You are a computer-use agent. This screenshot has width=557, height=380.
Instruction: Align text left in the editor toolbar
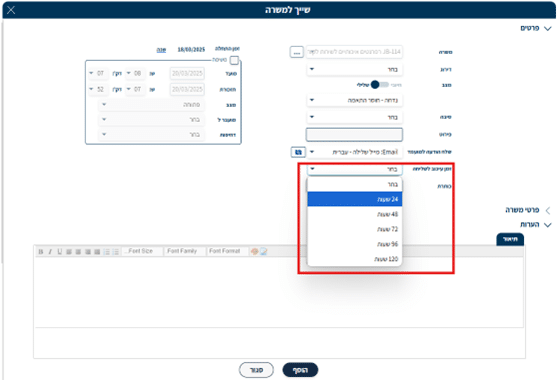pos(69,251)
